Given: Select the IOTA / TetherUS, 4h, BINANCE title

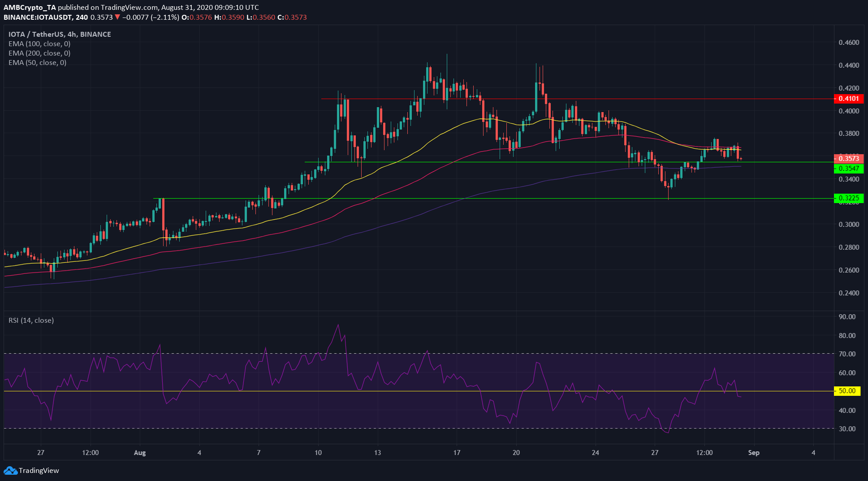Looking at the screenshot, I should pyautogui.click(x=60, y=34).
